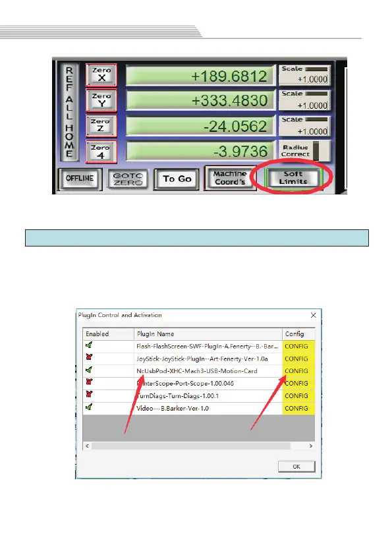Edit the Z axis Scale field
Viewport: 392px width, 553px height.
pyautogui.click(x=304, y=126)
